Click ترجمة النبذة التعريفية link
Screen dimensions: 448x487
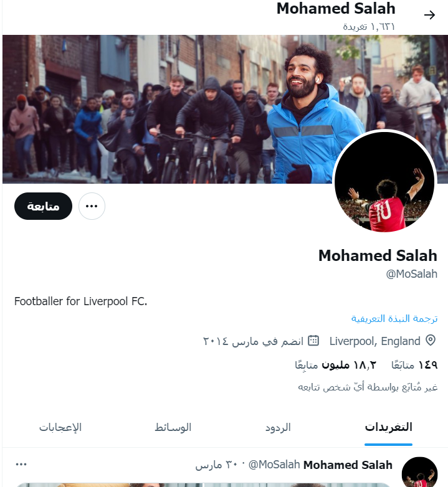[x=394, y=319]
